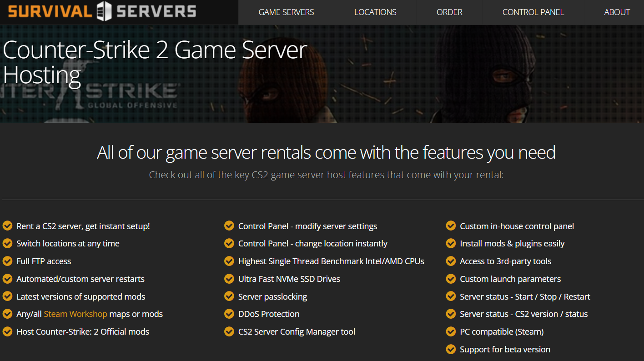Click 'Check out all of the key CS2' subtitle
Viewport: 644px width, 361px height.
point(326,175)
